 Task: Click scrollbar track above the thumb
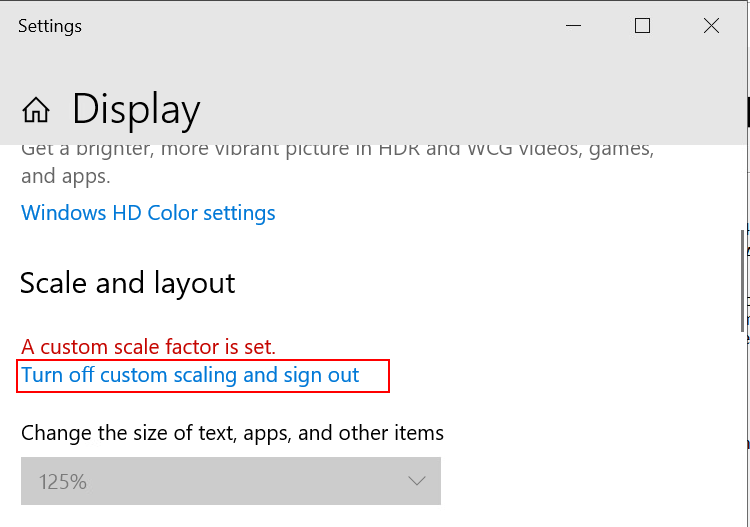[741, 185]
